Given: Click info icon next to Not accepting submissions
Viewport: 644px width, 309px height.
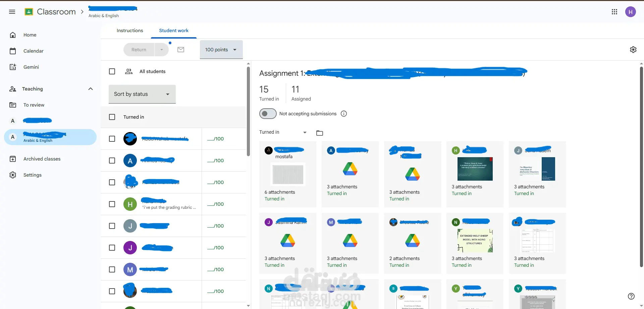Looking at the screenshot, I should point(344,114).
